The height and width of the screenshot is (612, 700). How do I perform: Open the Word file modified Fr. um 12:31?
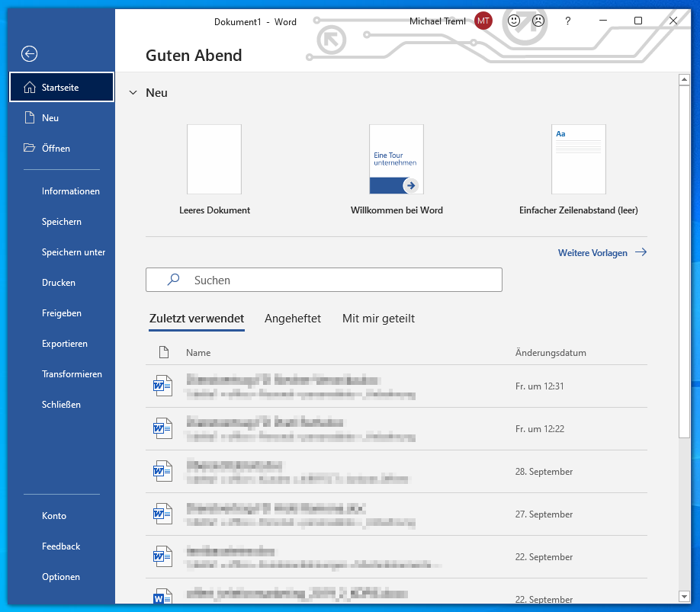pyautogui.click(x=396, y=386)
